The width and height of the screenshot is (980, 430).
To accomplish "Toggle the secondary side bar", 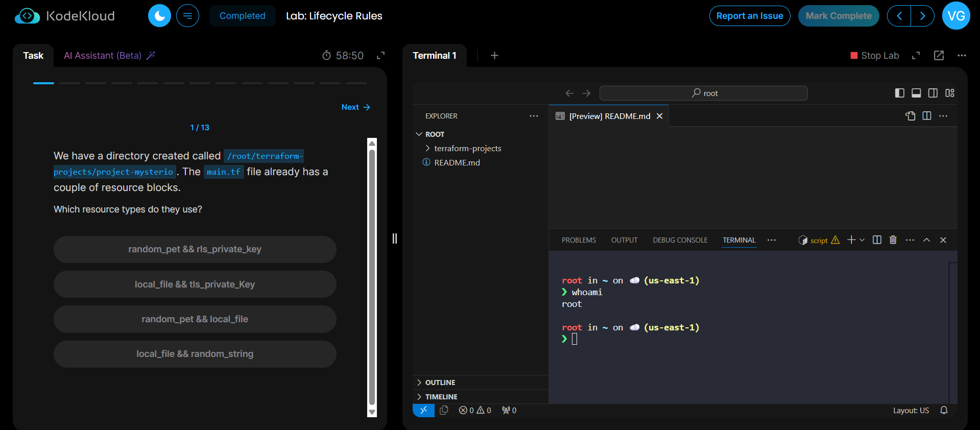I will [x=933, y=93].
